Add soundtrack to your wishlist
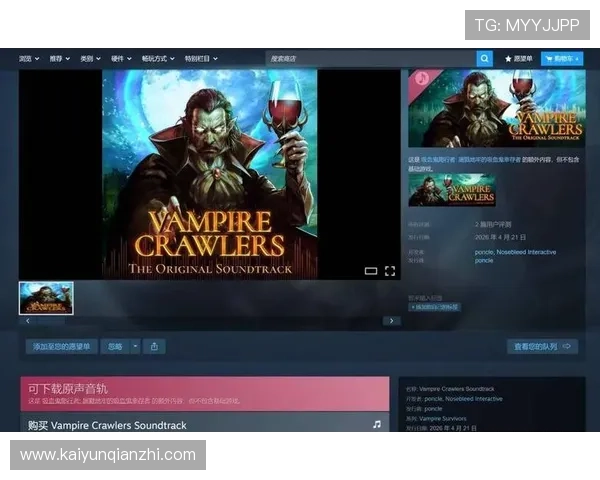Screen dimensions: 600x480 (61, 346)
